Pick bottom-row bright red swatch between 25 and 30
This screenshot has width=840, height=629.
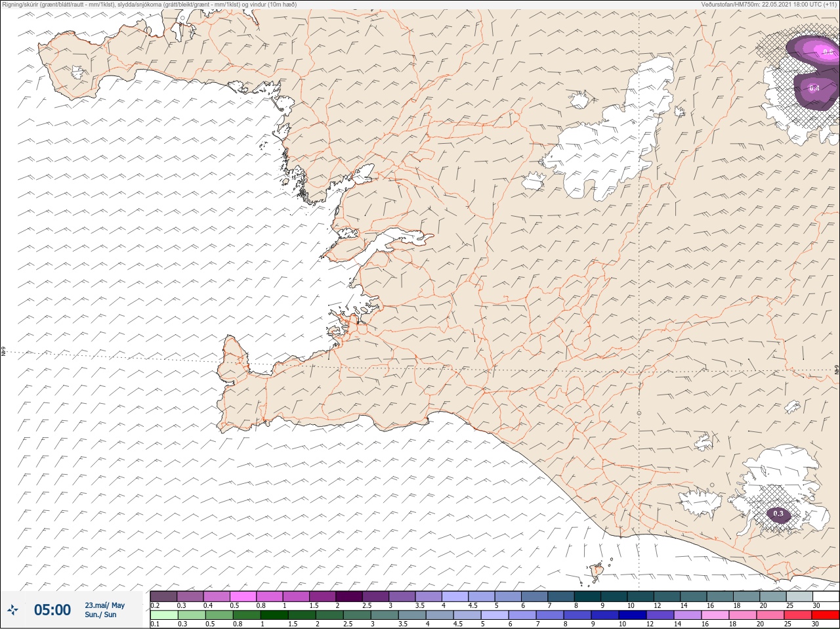click(826, 615)
